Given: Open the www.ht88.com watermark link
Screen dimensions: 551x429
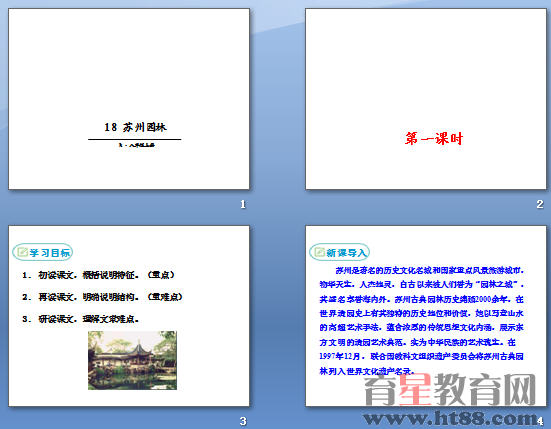Looking at the screenshot, I should 451,418.
